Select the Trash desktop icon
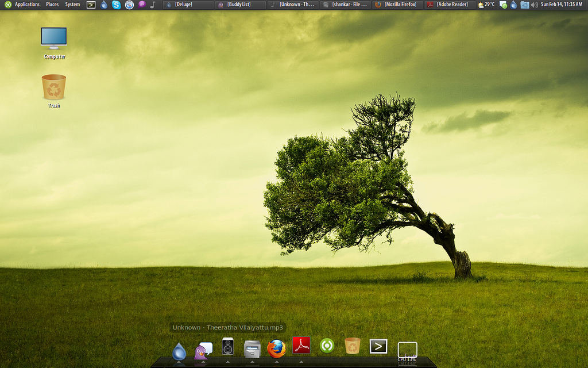This screenshot has width=588, height=368. [53, 91]
